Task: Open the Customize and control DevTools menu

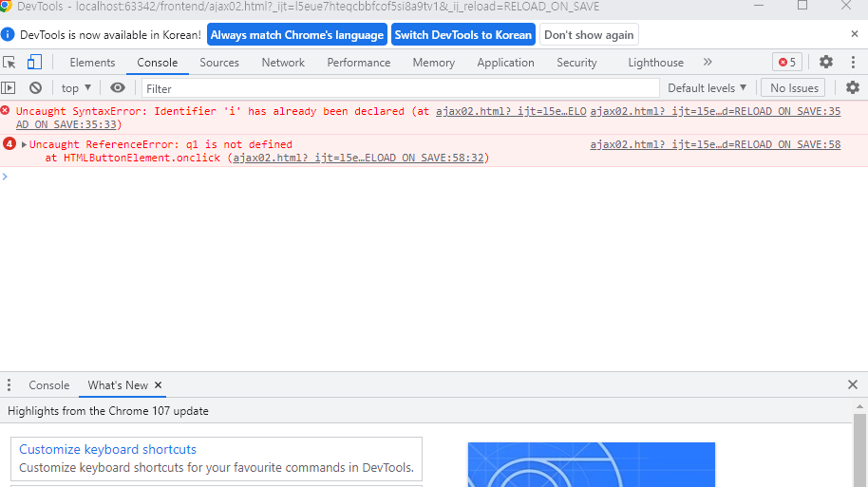Action: 853,62
